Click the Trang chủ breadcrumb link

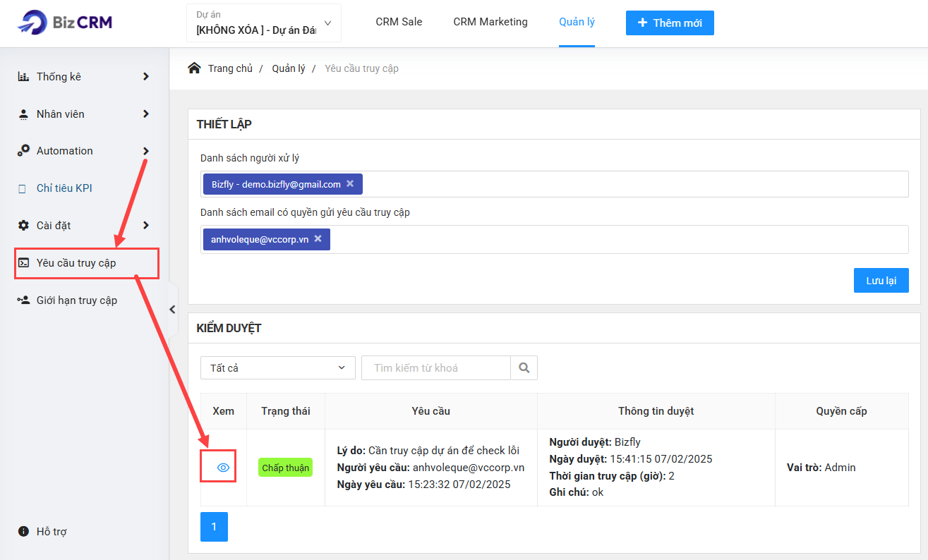(x=230, y=68)
